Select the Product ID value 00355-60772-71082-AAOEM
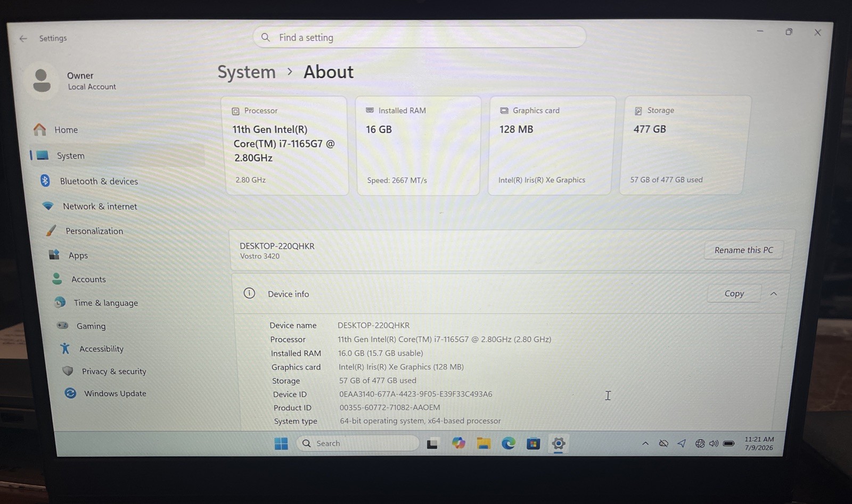Image resolution: width=852 pixels, height=504 pixels. click(x=390, y=408)
